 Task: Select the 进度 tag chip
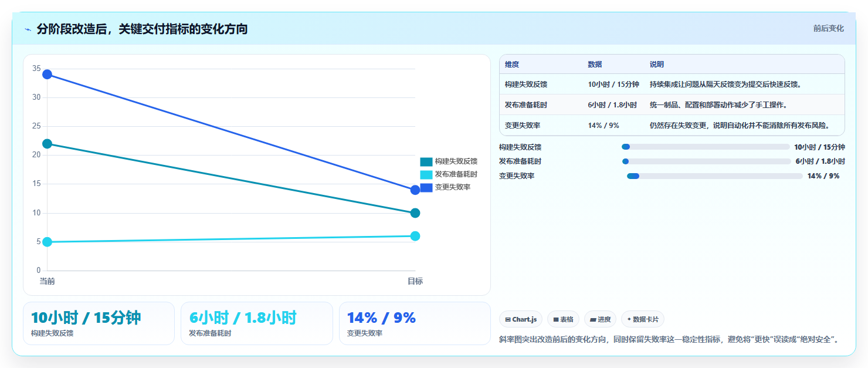pyautogui.click(x=600, y=319)
